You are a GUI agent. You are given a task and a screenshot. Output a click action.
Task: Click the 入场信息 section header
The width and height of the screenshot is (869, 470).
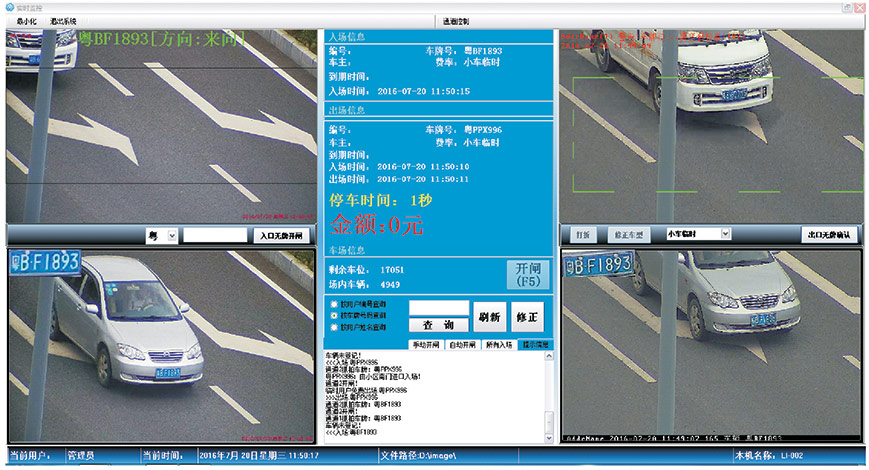pyautogui.click(x=347, y=37)
